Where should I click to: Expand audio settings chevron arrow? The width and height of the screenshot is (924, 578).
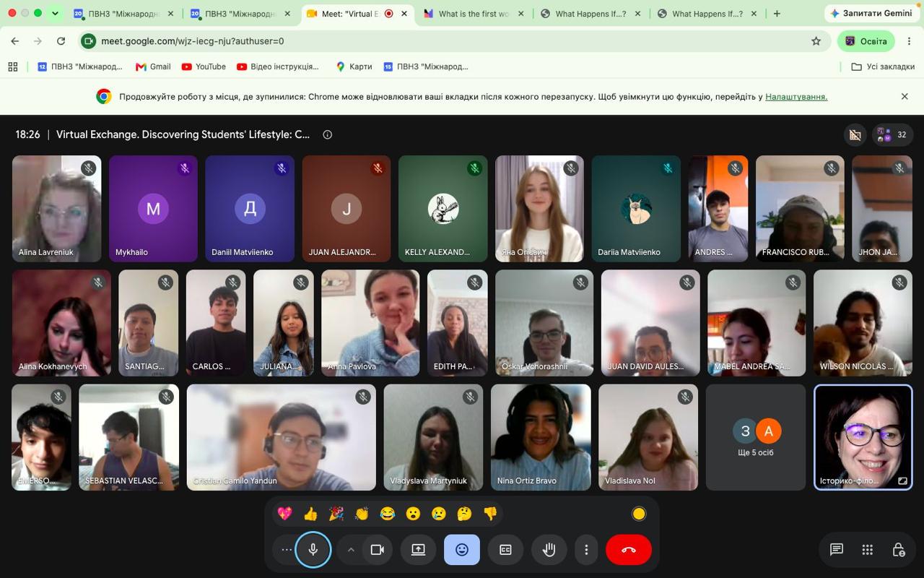351,550
